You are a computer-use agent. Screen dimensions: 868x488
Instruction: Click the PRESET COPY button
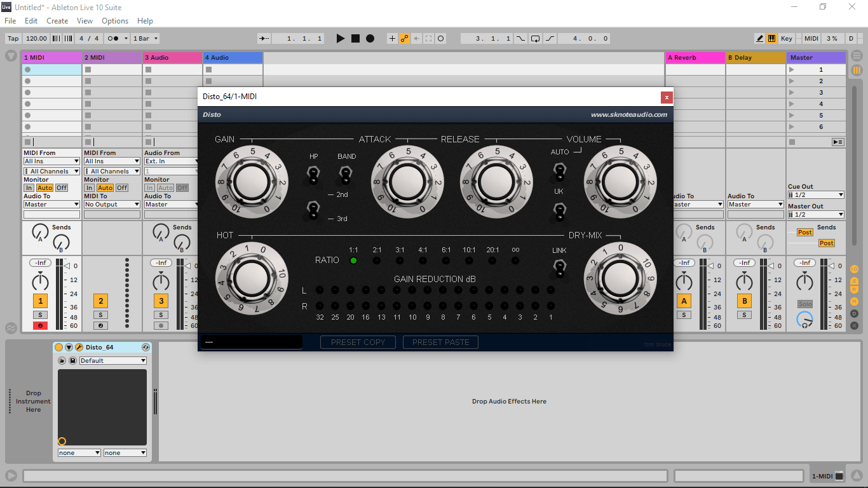coord(358,342)
